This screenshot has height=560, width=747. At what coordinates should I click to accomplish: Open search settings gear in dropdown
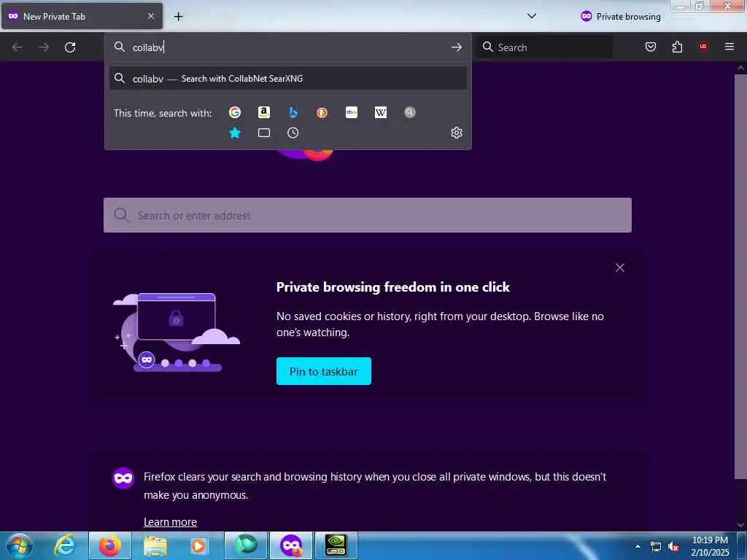coord(457,133)
